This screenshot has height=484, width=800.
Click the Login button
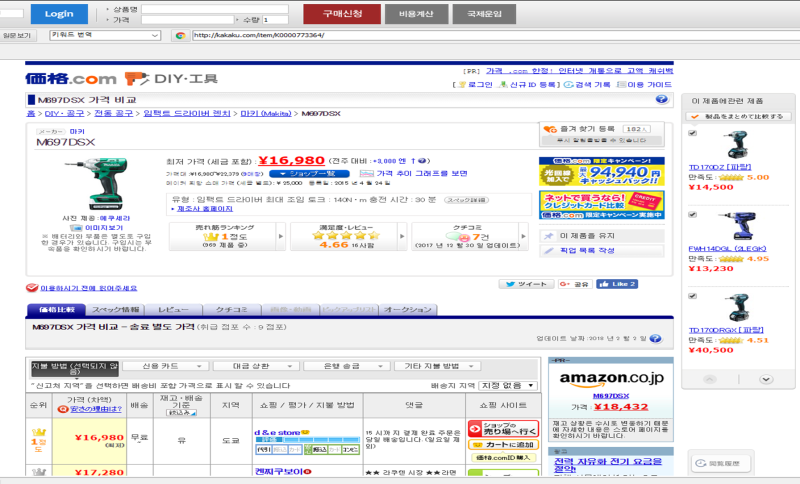tap(59, 14)
